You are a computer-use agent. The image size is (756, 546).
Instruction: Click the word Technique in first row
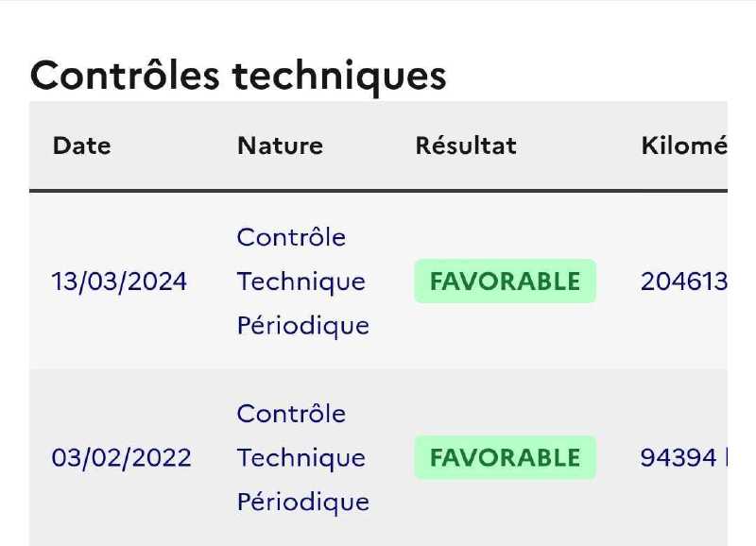pyautogui.click(x=301, y=282)
